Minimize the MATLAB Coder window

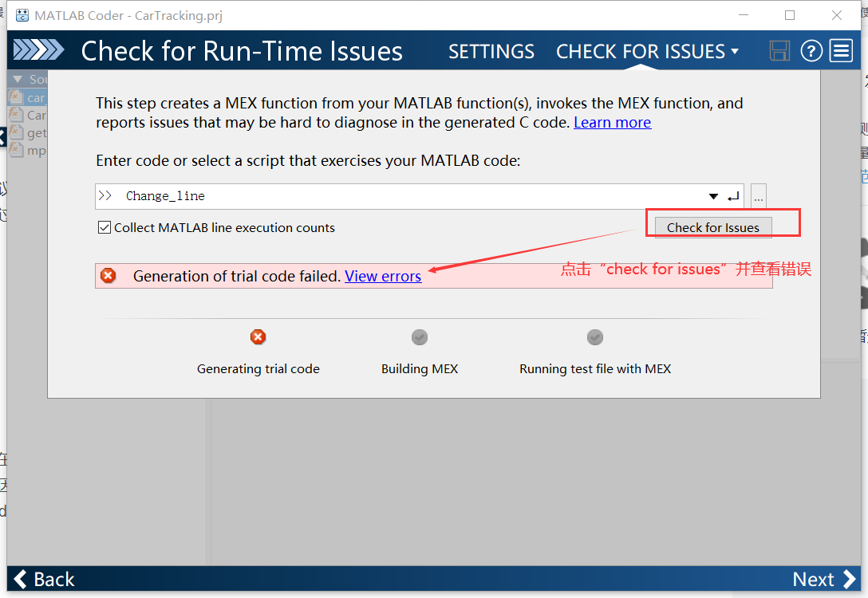[x=744, y=15]
